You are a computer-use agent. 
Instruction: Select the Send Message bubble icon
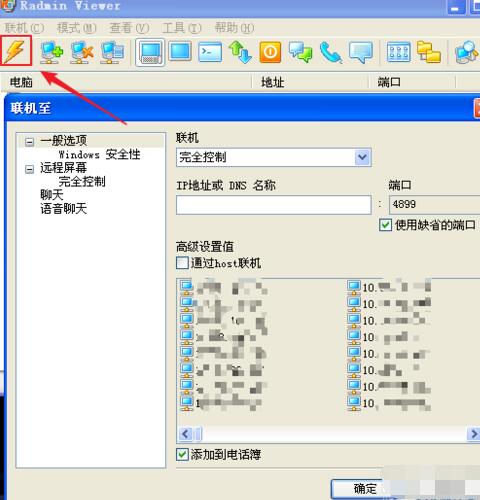pos(360,52)
